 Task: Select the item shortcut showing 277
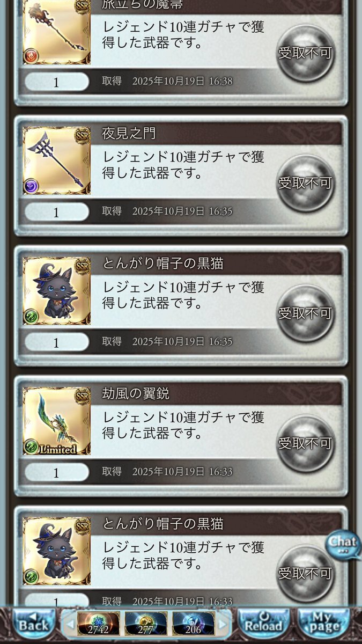tap(146, 624)
